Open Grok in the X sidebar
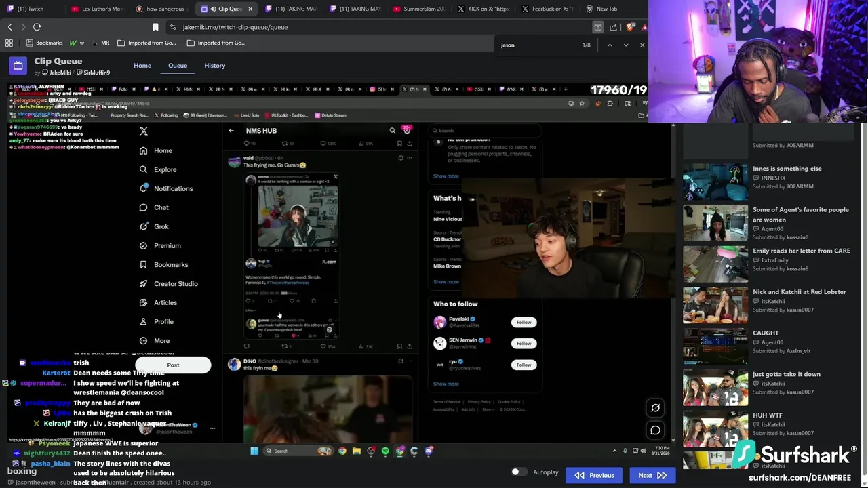Viewport: 868px width, 488px height. pos(154,226)
